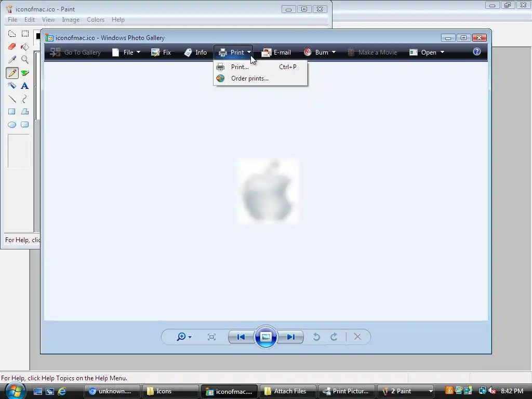This screenshot has height=399, width=532.
Task: Open Paint's Help menu
Action: click(118, 20)
